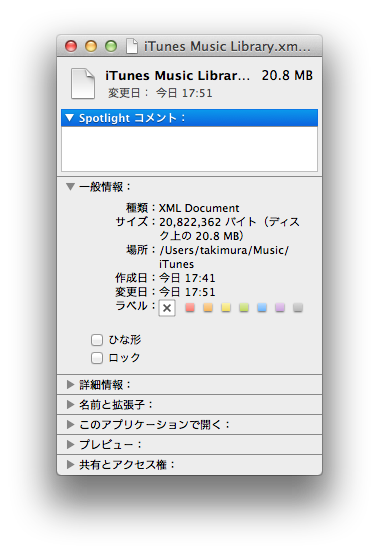379x554 pixels.
Task: Click the window title iTunes Music Library.xm…
Action: tap(227, 47)
